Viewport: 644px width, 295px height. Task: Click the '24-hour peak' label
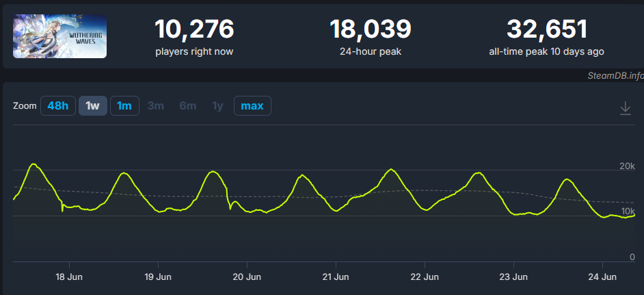point(371,52)
